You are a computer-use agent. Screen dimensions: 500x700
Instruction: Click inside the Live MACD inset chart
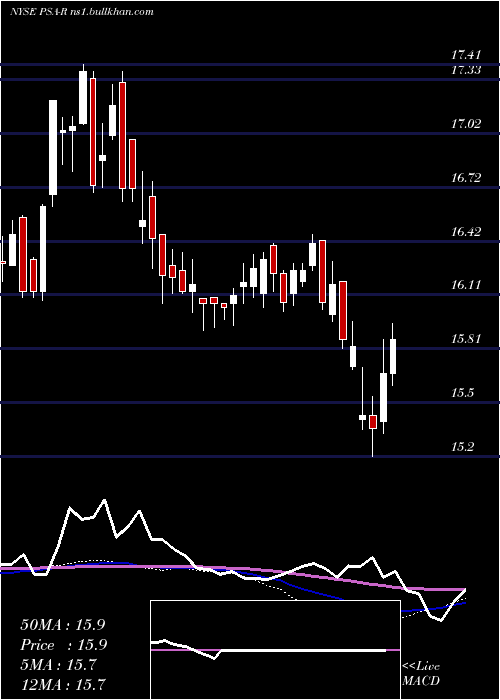[x=275, y=650]
